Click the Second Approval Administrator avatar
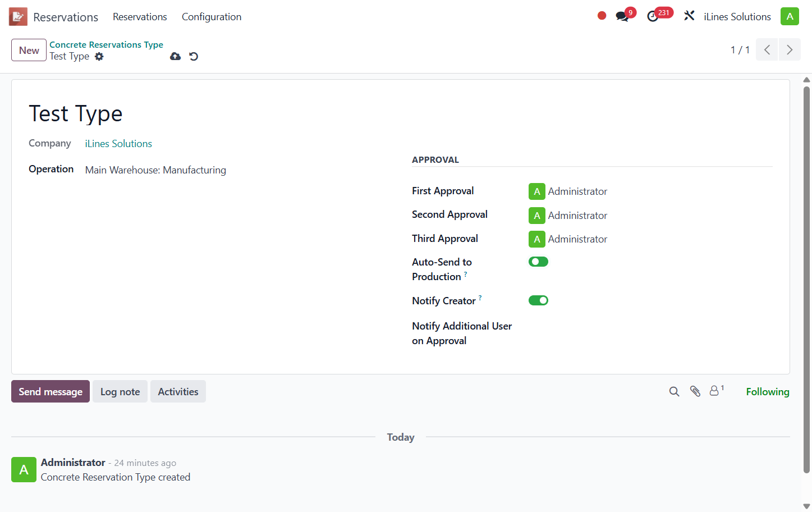This screenshot has width=812, height=512. [x=536, y=215]
